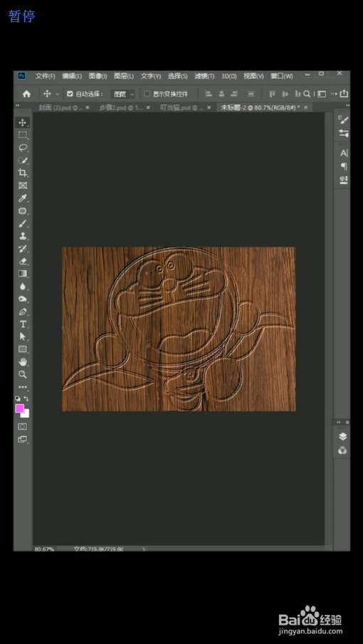Open the Channels panel icon
Screen dimensions: 363x644
342,450
